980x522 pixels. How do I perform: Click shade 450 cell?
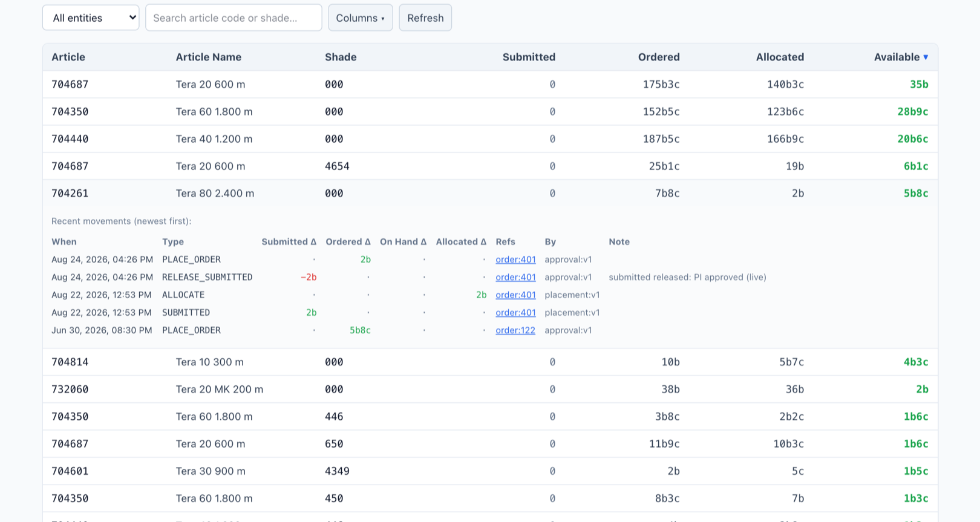[x=334, y=498]
